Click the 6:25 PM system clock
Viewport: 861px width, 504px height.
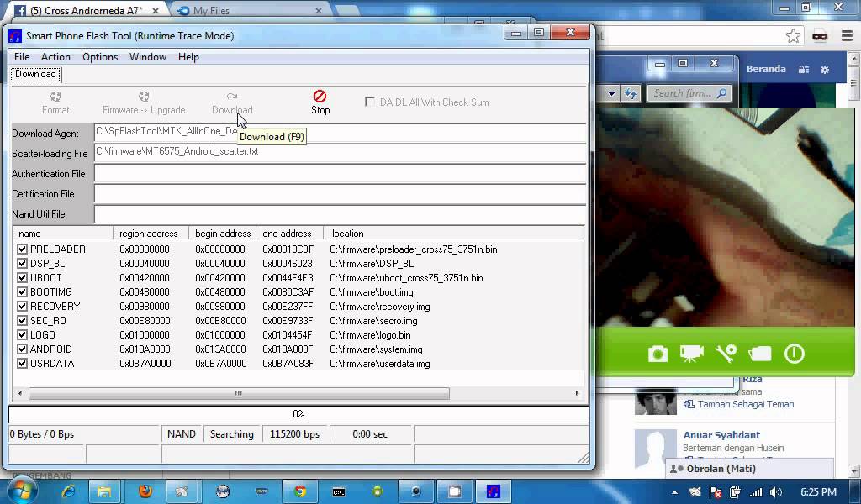(818, 492)
